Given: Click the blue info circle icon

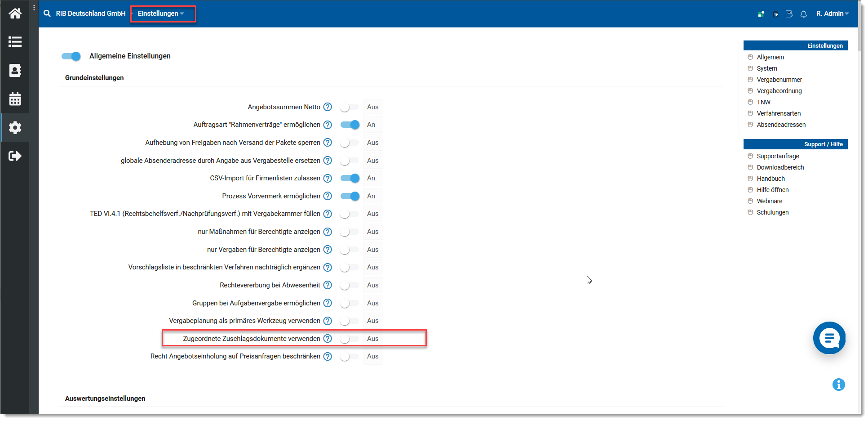Looking at the screenshot, I should (839, 385).
